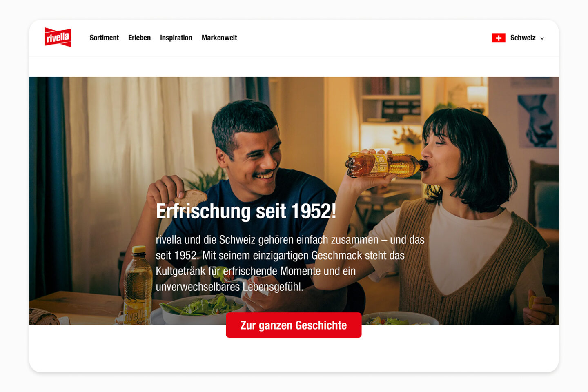The width and height of the screenshot is (588, 392).
Task: Open the Erleben menu
Action: (139, 38)
